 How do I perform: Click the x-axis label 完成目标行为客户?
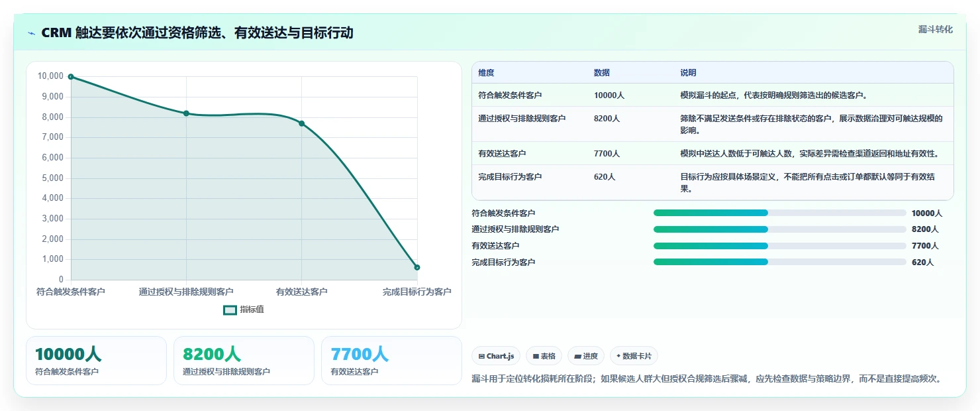(417, 292)
